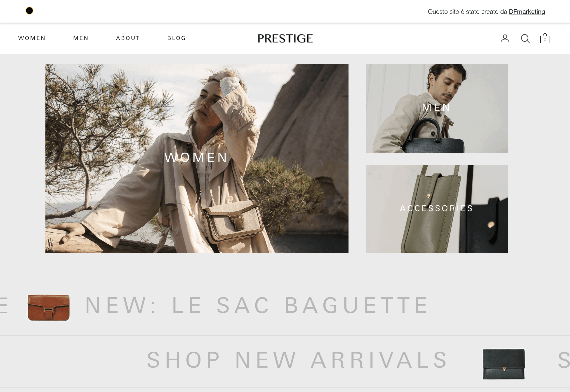Click the NEW: LE SAC BAGUETTE text
Image resolution: width=570 pixels, height=392 pixels.
tap(257, 305)
